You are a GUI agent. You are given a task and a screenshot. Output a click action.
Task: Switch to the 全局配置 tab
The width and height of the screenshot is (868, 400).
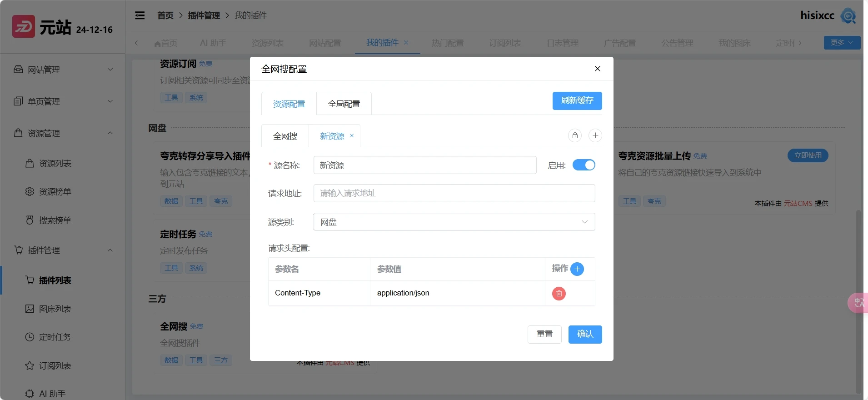point(344,104)
